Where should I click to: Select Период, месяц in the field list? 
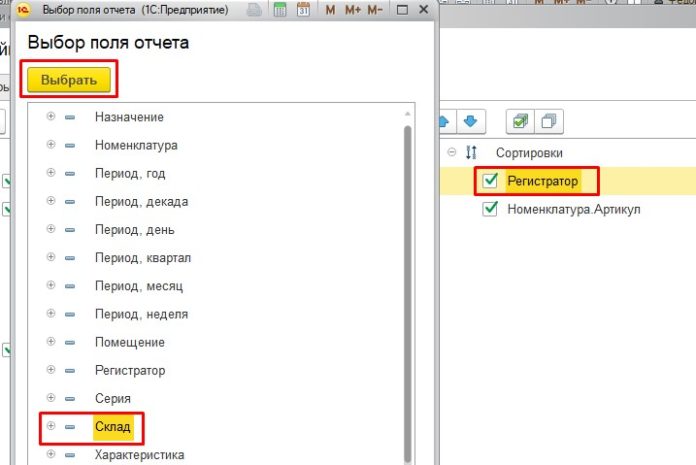coord(139,286)
